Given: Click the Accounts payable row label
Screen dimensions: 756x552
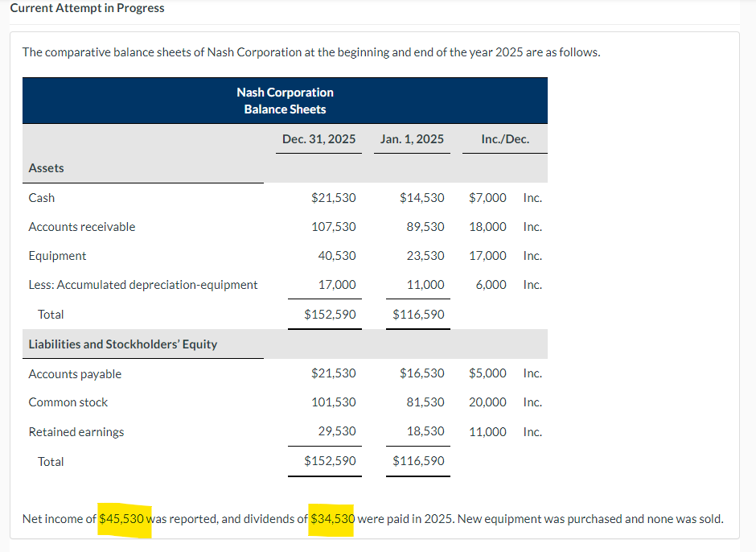Looking at the screenshot, I should click(75, 374).
